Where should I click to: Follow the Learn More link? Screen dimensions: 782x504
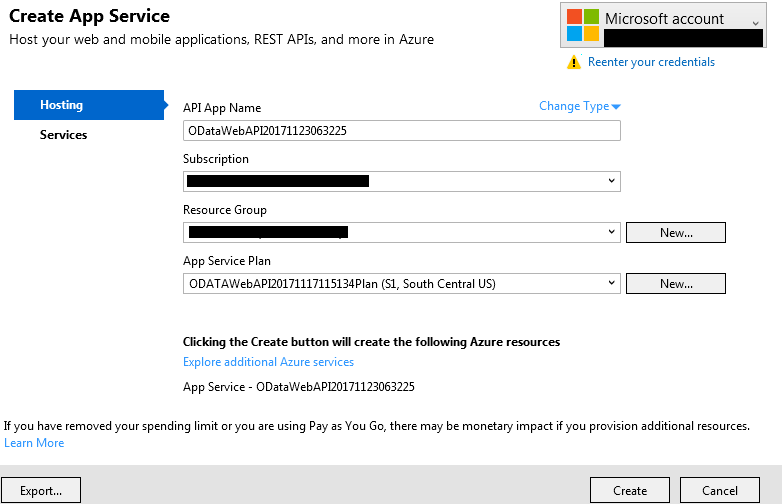(x=34, y=443)
